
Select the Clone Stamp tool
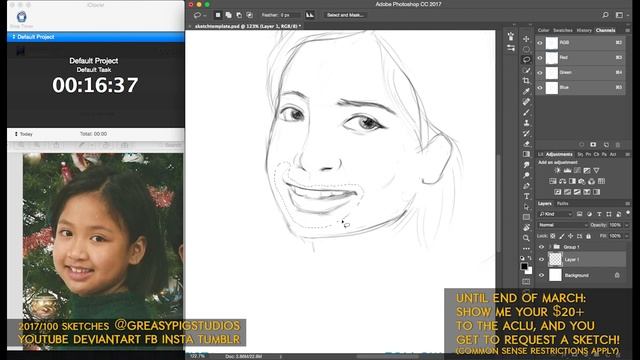tap(527, 122)
